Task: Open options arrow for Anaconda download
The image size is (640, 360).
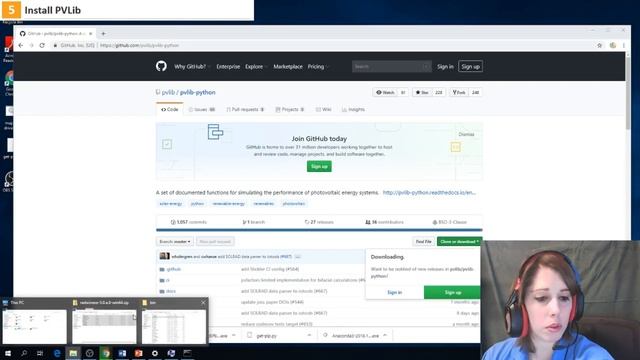Action: (x=385, y=335)
